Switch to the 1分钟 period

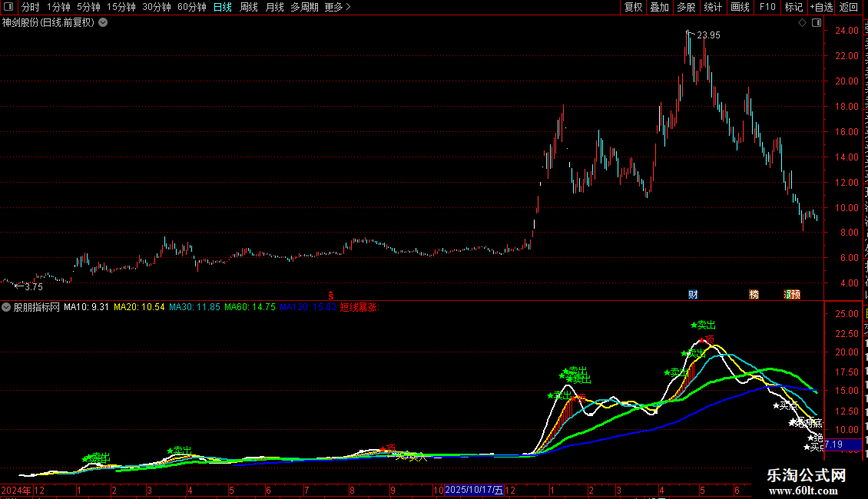[x=58, y=7]
